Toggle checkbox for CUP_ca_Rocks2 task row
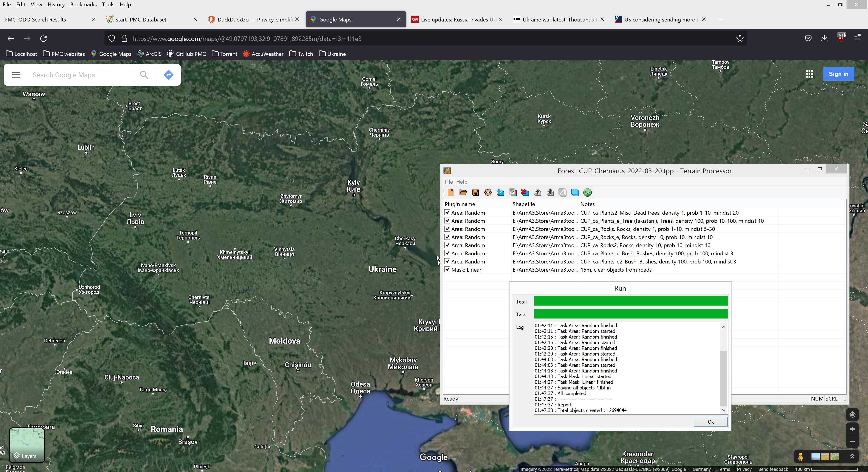This screenshot has height=472, width=868. 448,245
